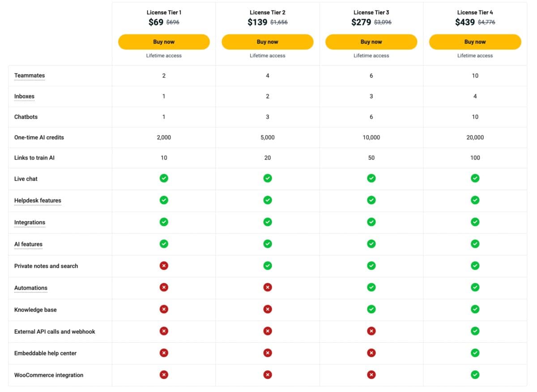537x392 pixels.
Task: Open the Helpdesk features tooltip label
Action: pyautogui.click(x=38, y=200)
